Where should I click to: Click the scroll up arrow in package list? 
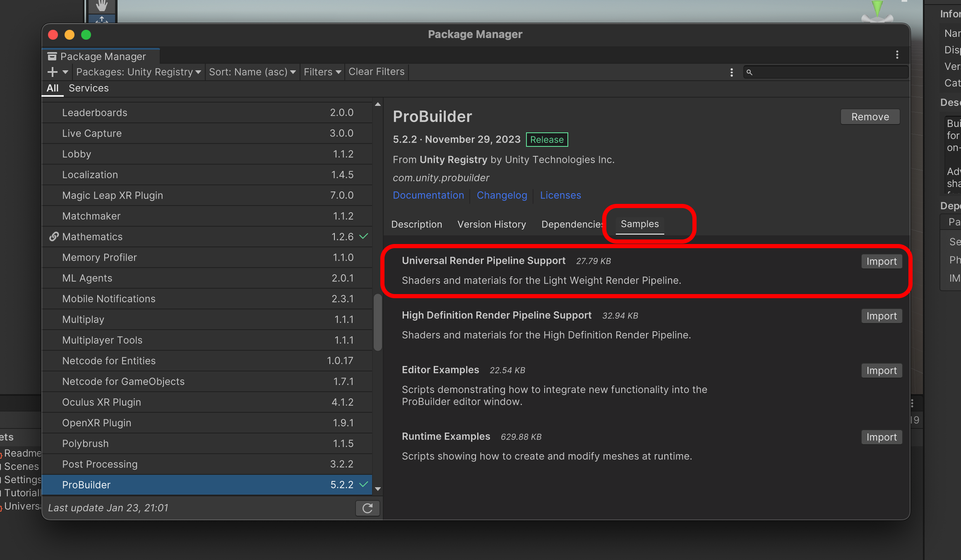377,105
